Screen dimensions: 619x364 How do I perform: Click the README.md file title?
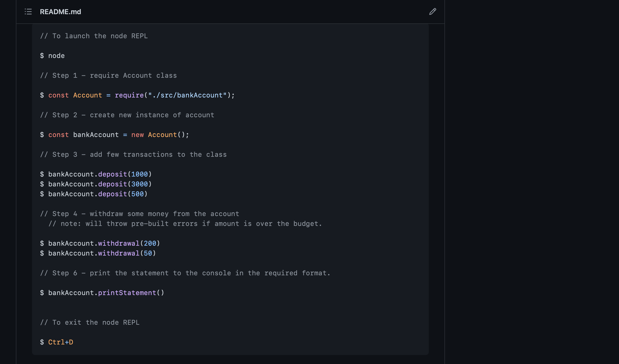[x=60, y=12]
